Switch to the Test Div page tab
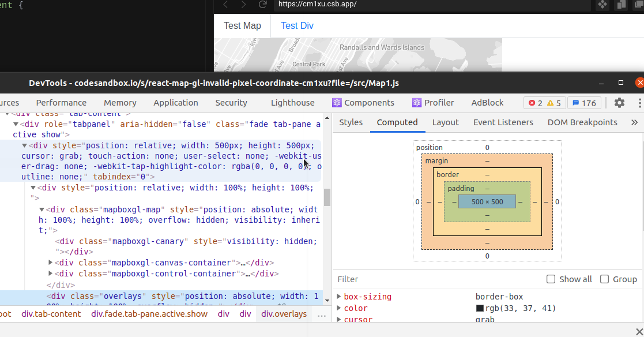 click(x=297, y=25)
